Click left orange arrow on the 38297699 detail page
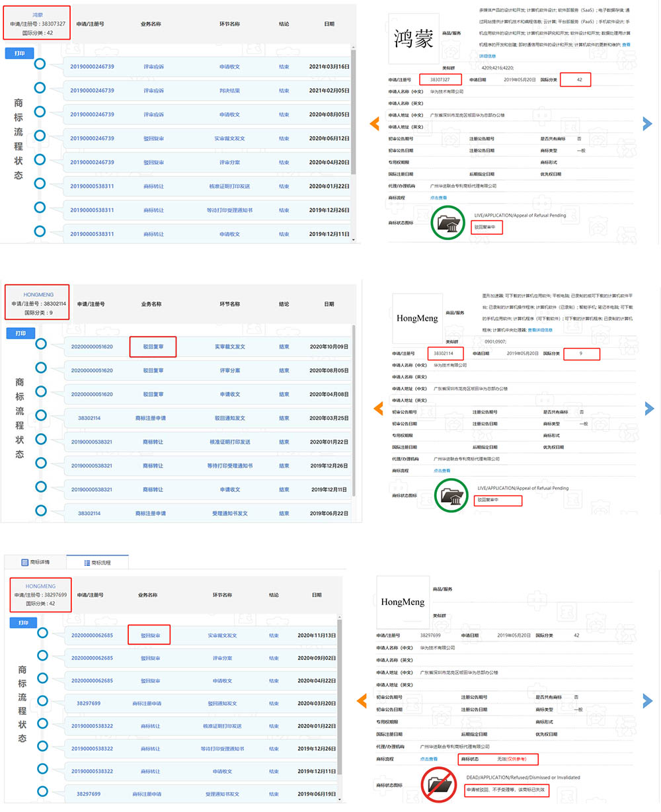This screenshot has height=812, width=661. click(362, 701)
